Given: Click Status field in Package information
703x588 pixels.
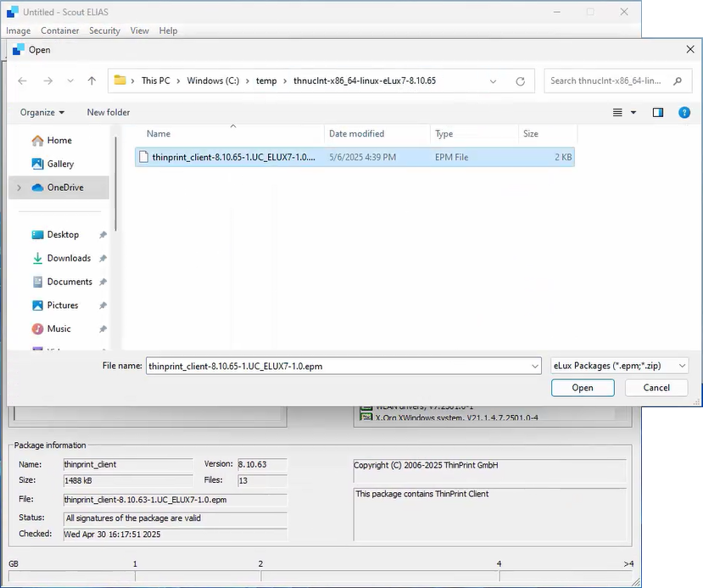Looking at the screenshot, I should 176,518.
